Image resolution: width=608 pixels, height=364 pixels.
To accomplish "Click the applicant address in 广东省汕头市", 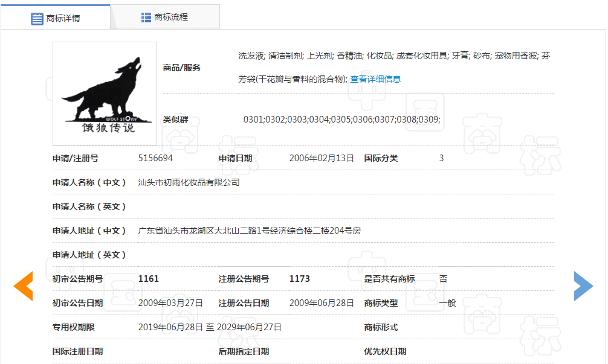I will pyautogui.click(x=249, y=231).
